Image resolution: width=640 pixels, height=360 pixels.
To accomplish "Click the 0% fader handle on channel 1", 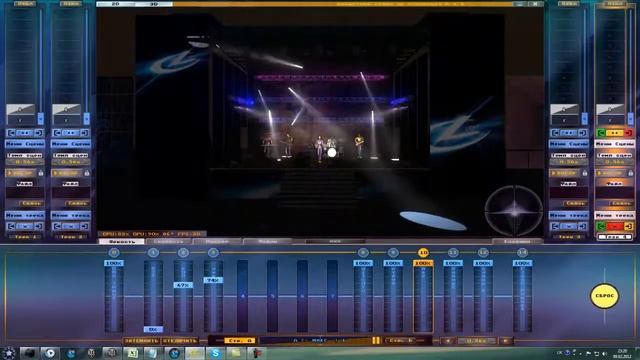I will tap(153, 329).
